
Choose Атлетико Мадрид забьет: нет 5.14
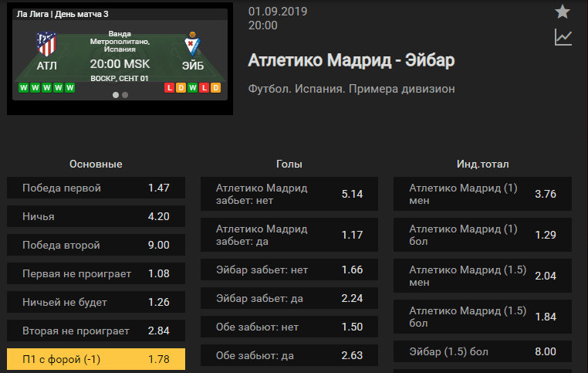(x=289, y=194)
